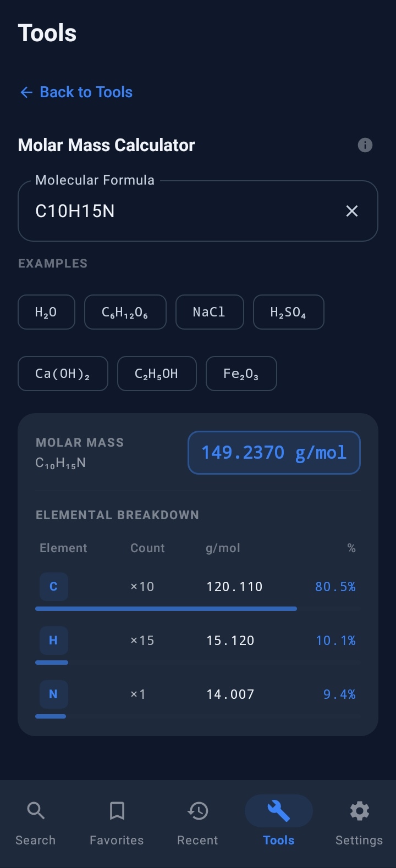
Task: Tap the back arrow icon
Action: (x=26, y=92)
